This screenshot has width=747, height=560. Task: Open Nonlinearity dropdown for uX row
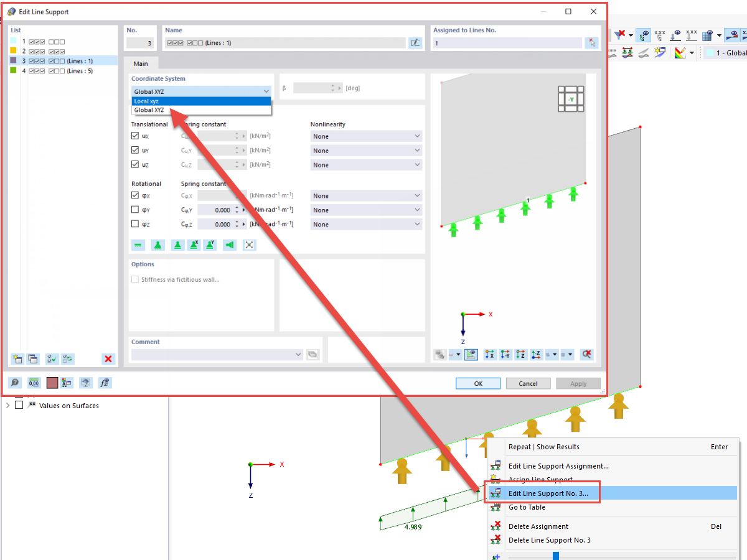pyautogui.click(x=366, y=136)
